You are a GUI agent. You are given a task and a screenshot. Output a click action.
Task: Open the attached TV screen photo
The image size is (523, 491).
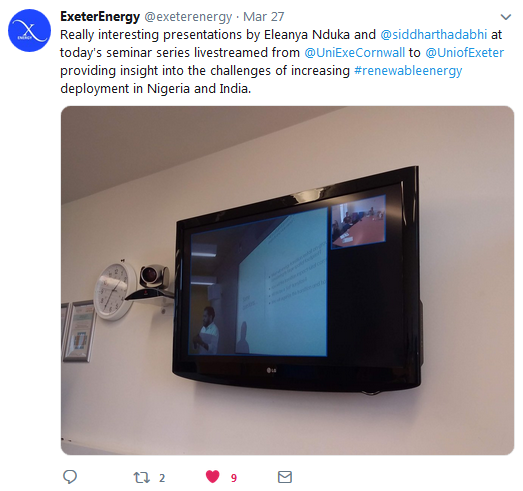pos(287,280)
